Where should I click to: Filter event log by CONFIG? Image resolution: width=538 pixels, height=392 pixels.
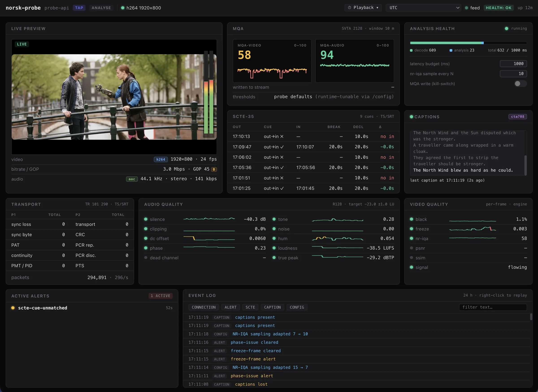click(297, 307)
